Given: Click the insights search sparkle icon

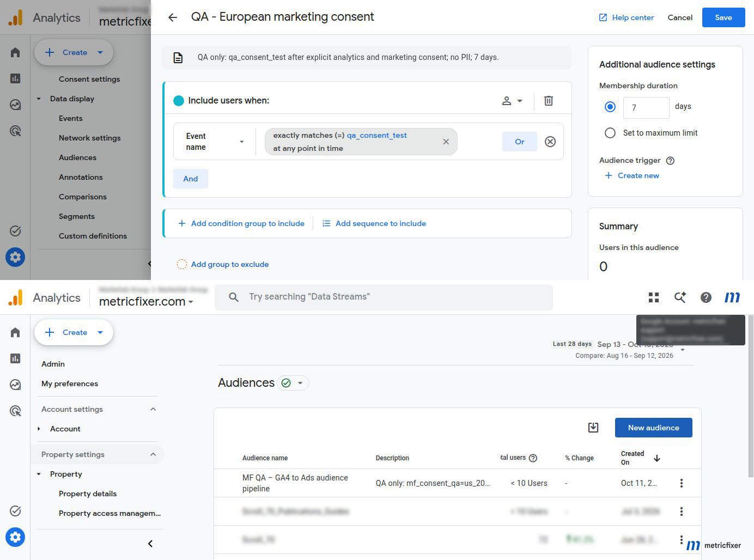Looking at the screenshot, I should [x=680, y=297].
